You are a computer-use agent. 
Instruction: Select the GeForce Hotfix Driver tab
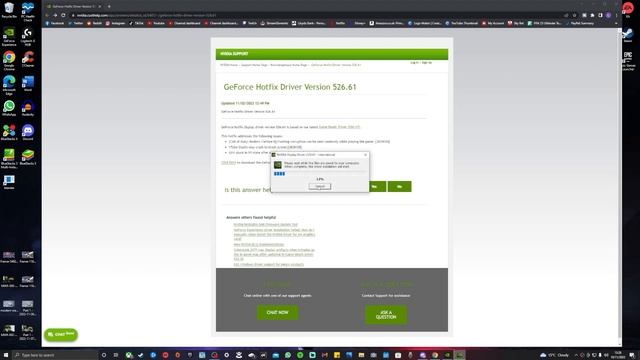(73, 6)
